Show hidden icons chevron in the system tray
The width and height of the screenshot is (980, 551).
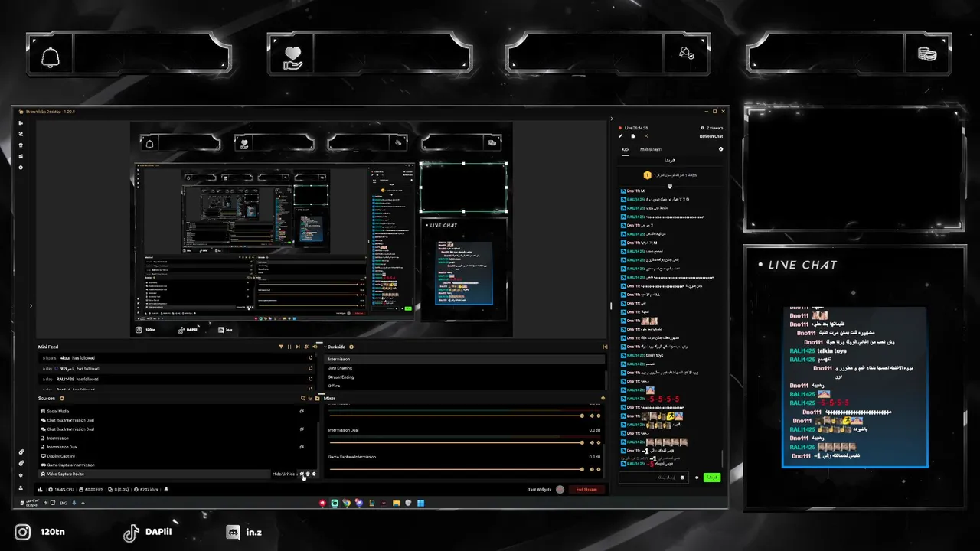tap(83, 503)
